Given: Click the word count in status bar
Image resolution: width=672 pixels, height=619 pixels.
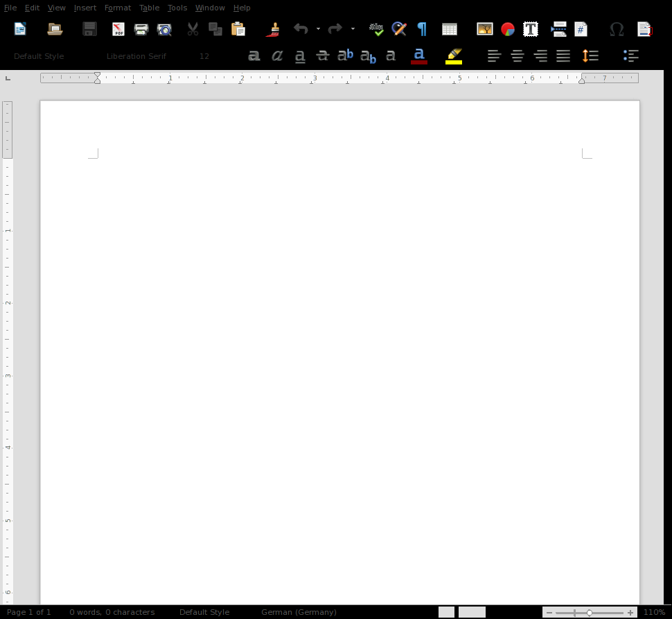Looking at the screenshot, I should pyautogui.click(x=112, y=612).
